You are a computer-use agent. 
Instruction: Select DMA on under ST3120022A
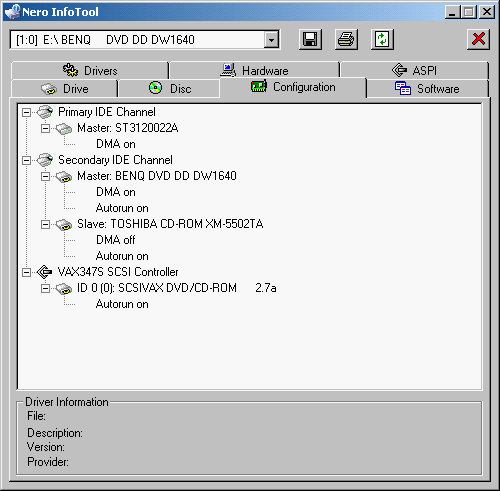pyautogui.click(x=116, y=144)
